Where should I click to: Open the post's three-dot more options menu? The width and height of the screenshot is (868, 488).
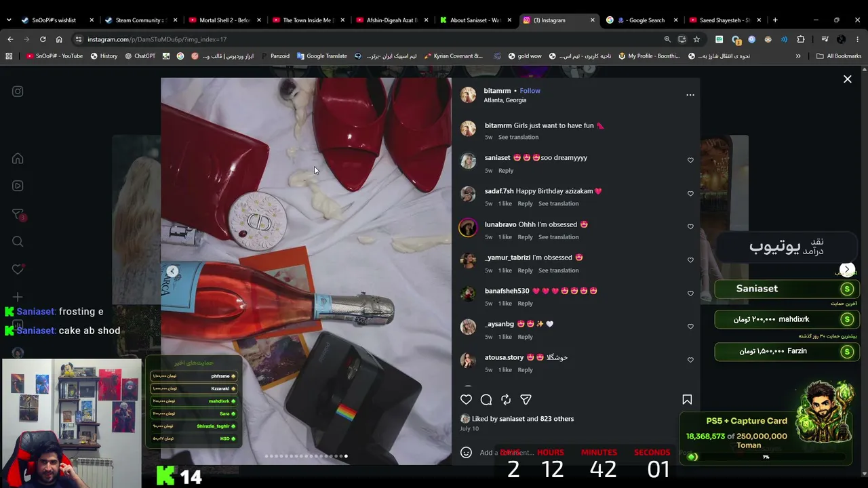(x=690, y=95)
